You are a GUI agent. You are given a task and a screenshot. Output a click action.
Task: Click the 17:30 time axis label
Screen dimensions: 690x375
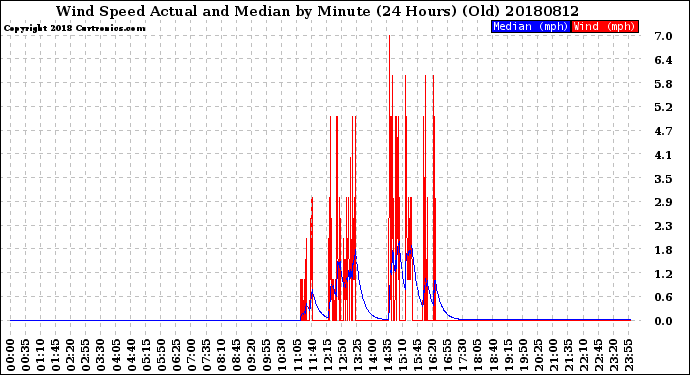coord(462,355)
